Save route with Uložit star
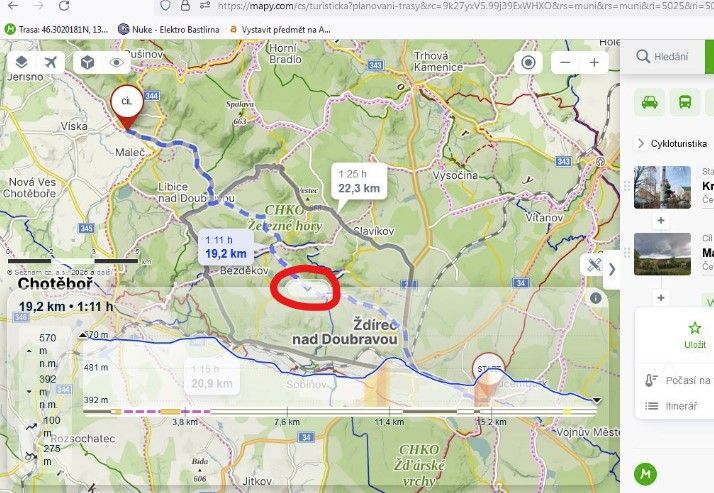 pos(695,335)
